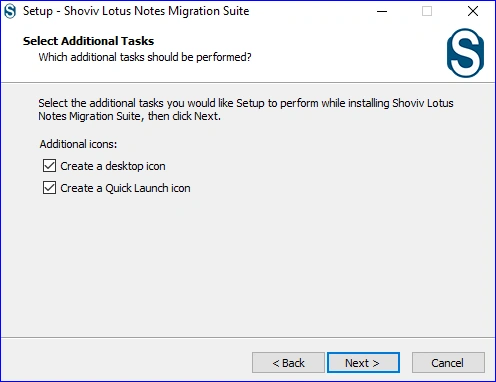The image size is (496, 382).
Task: Click the Shoviv icon in title bar
Action: click(x=10, y=11)
